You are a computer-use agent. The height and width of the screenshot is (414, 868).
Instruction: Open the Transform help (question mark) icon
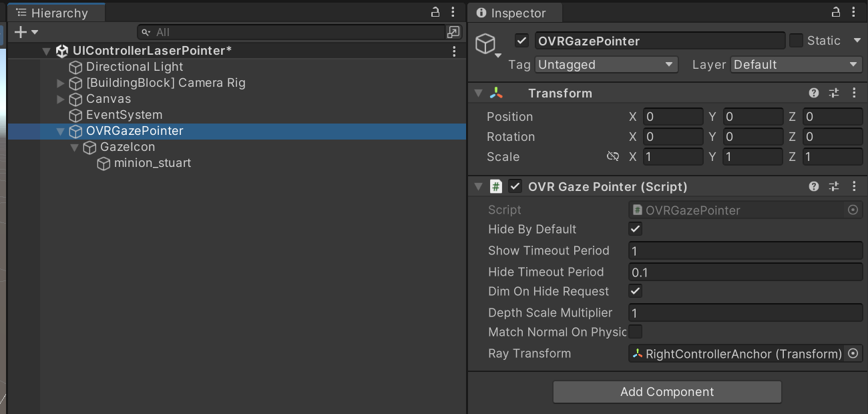814,93
